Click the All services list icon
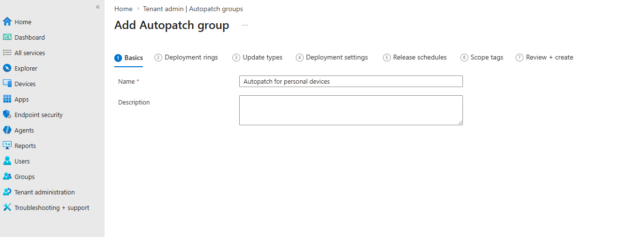The width and height of the screenshot is (644, 237). pos(7,53)
